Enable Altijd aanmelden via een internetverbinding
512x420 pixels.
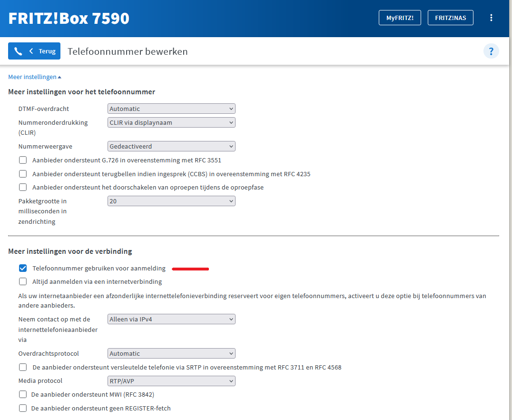[23, 282]
